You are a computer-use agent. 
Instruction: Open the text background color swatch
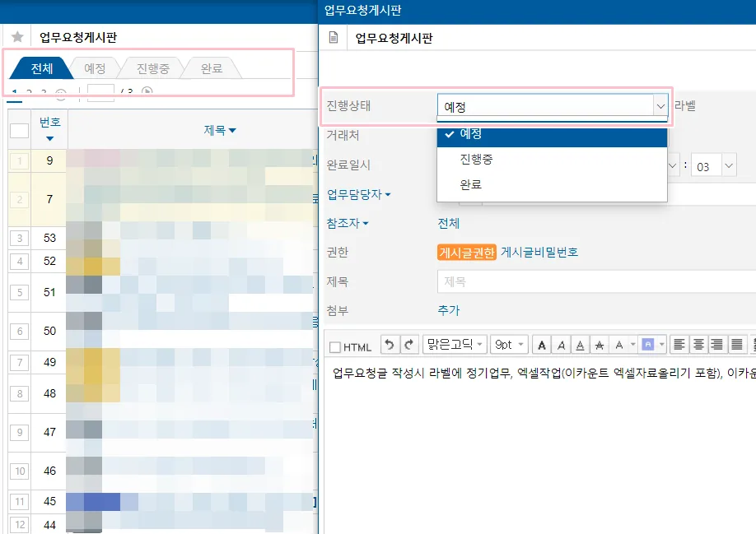(x=647, y=345)
